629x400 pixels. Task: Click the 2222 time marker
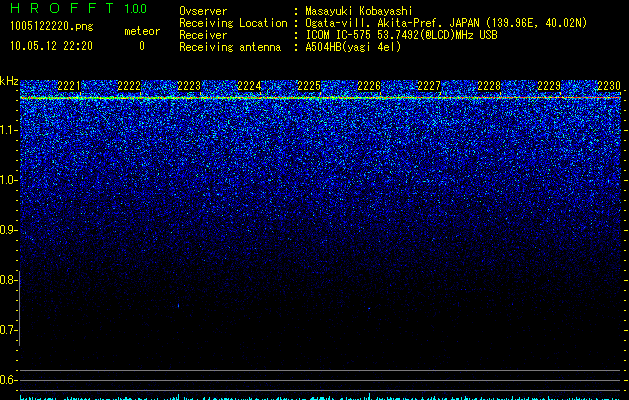coord(129,86)
